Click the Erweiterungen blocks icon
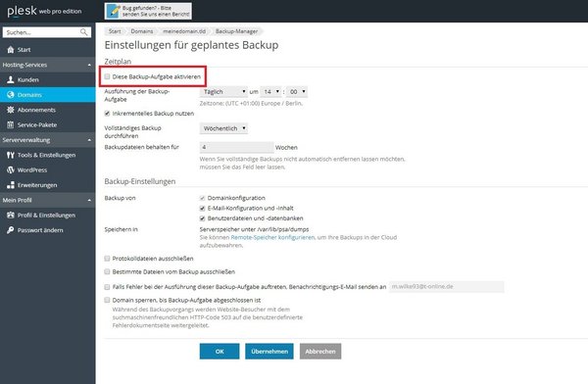 (11, 185)
